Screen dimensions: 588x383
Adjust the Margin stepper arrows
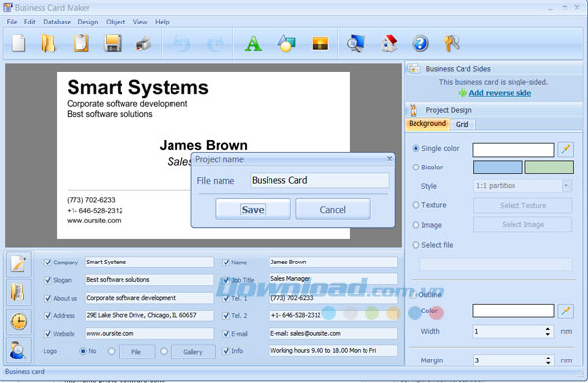pos(548,360)
